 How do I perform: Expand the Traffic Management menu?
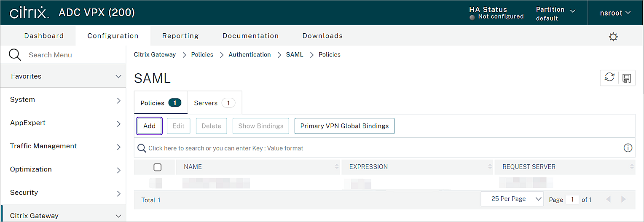coord(63,146)
